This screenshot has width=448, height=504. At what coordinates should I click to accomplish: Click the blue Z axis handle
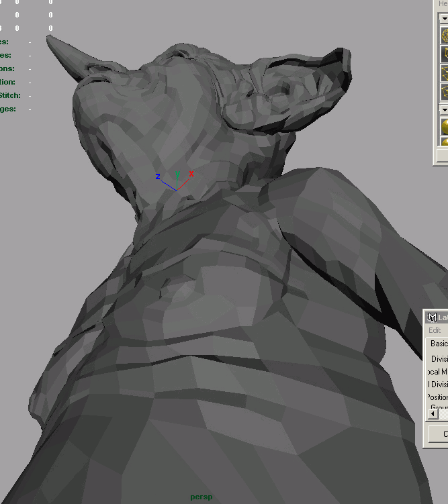pyautogui.click(x=158, y=177)
